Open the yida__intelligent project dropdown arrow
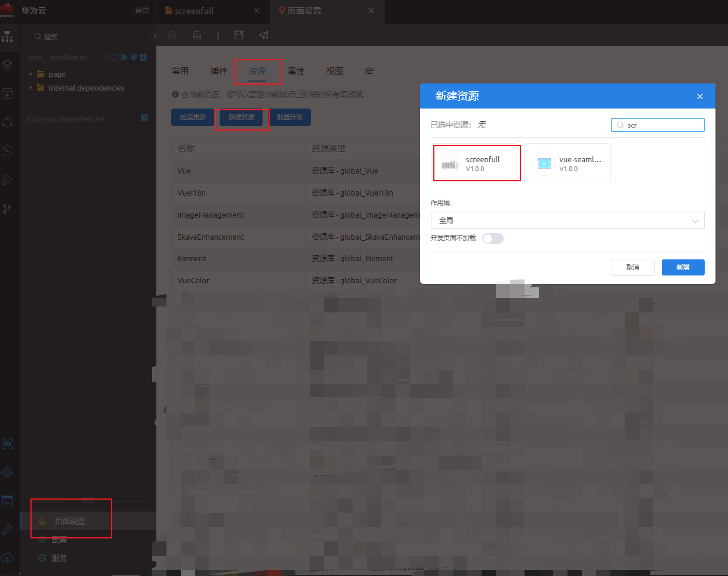 click(105, 58)
